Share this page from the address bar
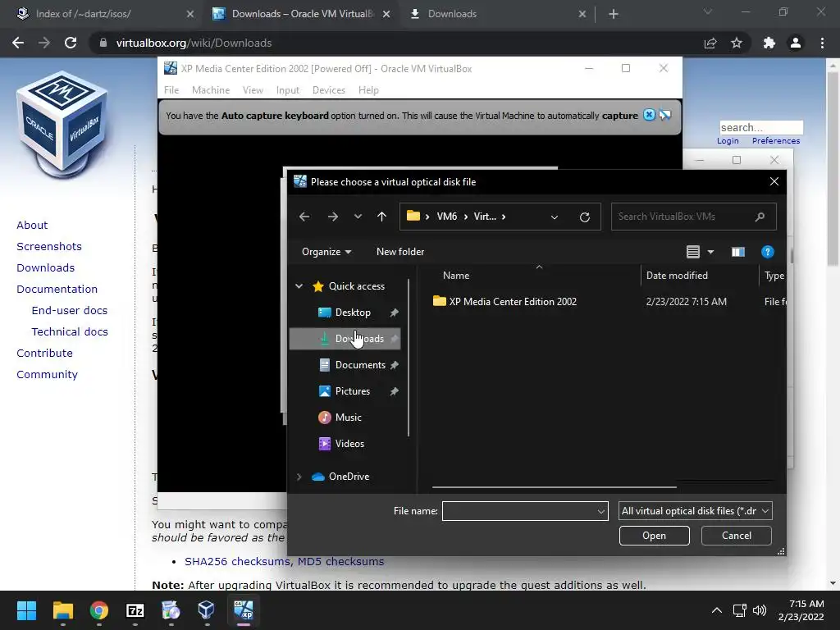The height and width of the screenshot is (630, 840). point(710,43)
